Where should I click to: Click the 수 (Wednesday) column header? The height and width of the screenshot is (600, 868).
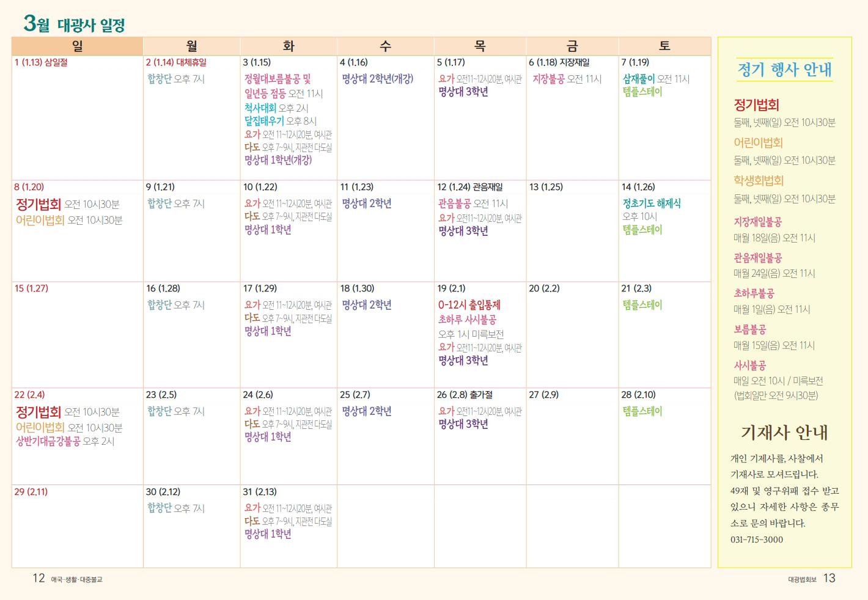click(x=385, y=46)
